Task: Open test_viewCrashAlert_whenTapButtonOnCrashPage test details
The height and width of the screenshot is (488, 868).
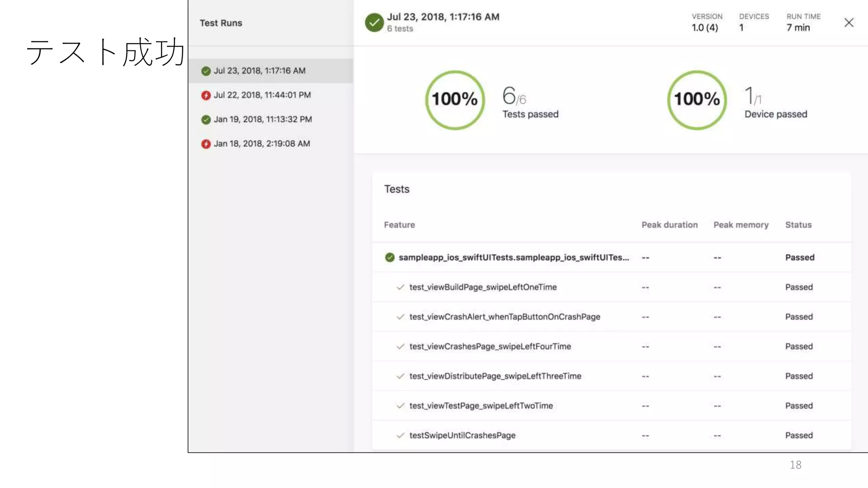Action: click(504, 317)
